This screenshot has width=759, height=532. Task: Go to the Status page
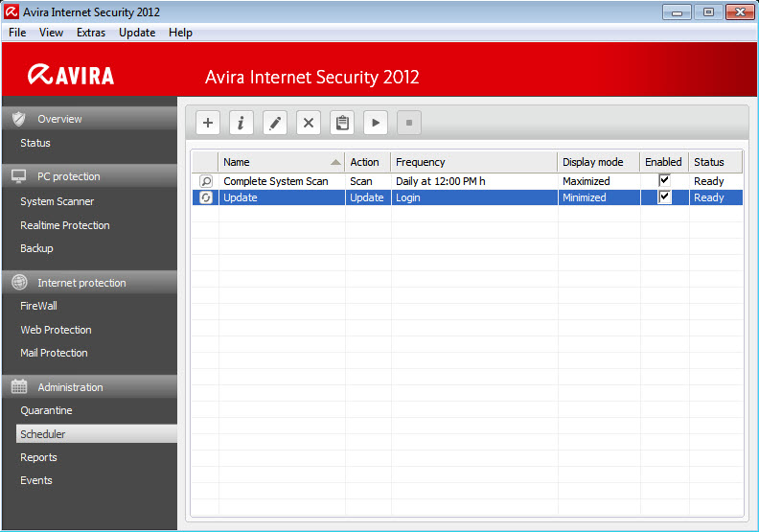pos(35,143)
